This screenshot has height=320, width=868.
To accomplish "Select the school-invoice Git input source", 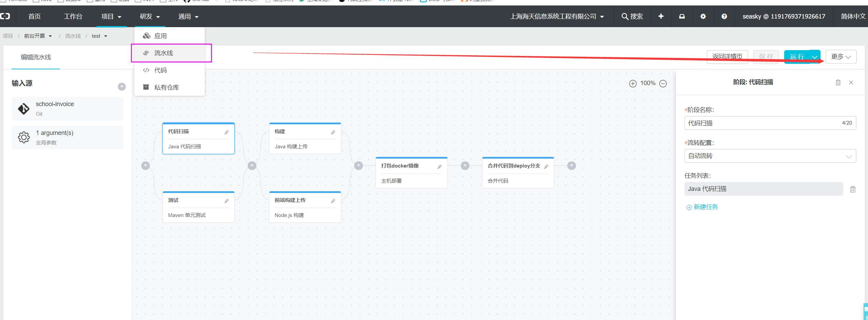I will click(x=67, y=108).
